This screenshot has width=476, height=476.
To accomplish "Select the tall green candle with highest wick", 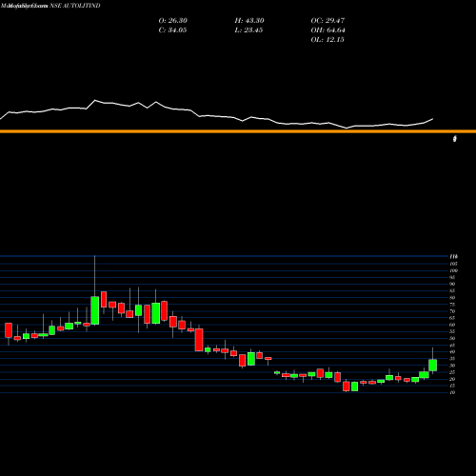I will [x=95, y=310].
